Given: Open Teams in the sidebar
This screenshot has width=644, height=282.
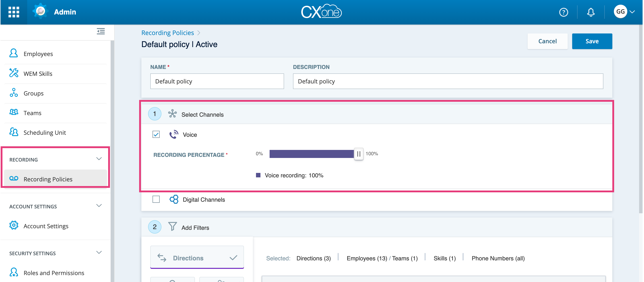Looking at the screenshot, I should pos(33,113).
